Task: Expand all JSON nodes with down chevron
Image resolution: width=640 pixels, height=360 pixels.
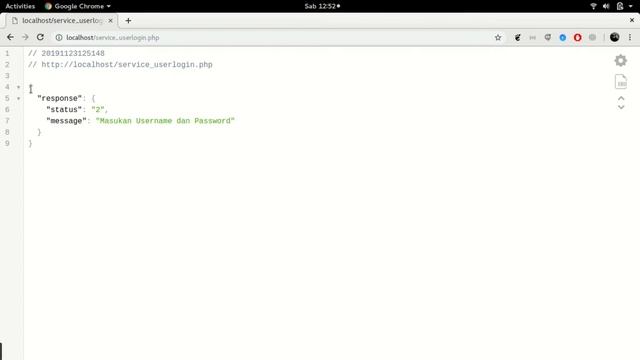Action: (x=621, y=107)
